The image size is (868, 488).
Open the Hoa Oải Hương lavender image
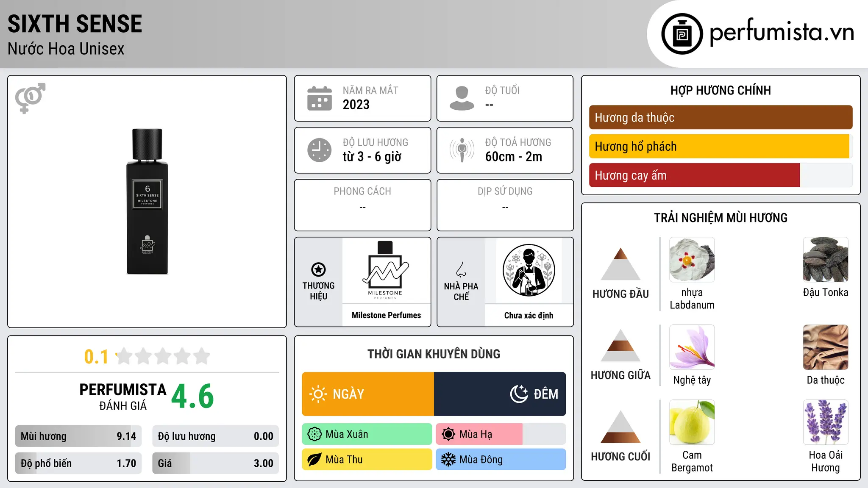pos(826,422)
